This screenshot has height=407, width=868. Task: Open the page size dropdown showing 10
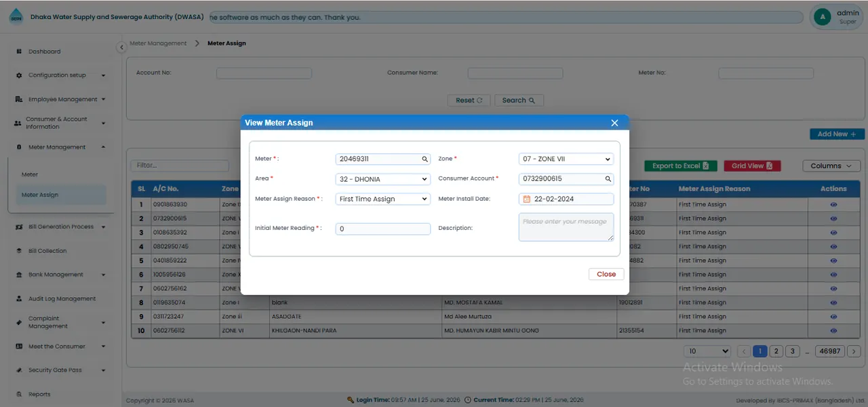tap(707, 351)
